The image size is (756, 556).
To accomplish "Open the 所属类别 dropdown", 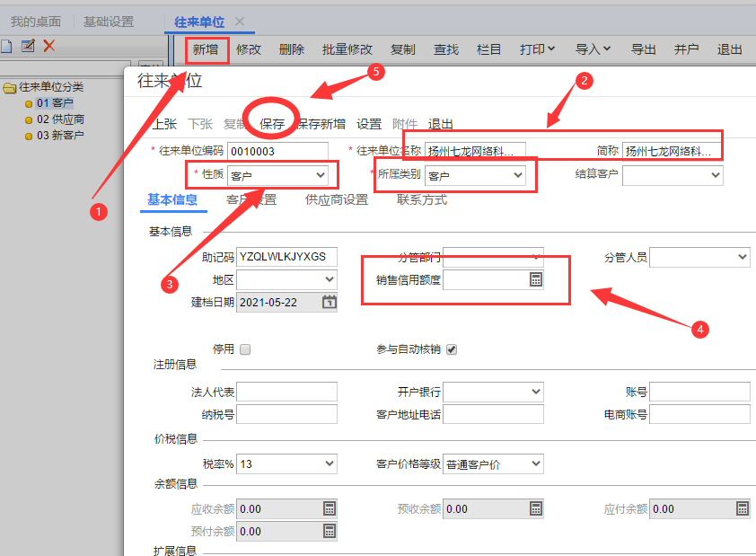I will pyautogui.click(x=518, y=175).
